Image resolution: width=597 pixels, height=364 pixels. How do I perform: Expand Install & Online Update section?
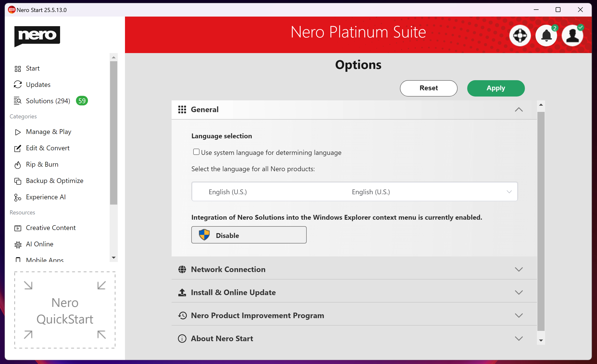518,292
